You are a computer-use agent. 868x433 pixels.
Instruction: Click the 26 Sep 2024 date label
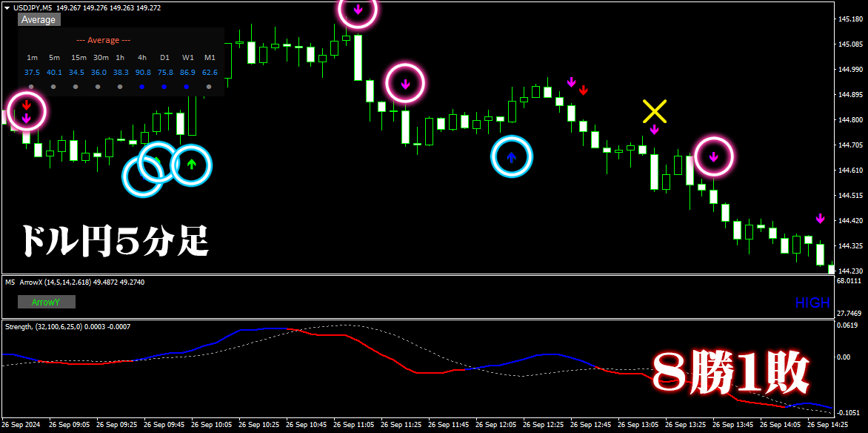coord(21,425)
